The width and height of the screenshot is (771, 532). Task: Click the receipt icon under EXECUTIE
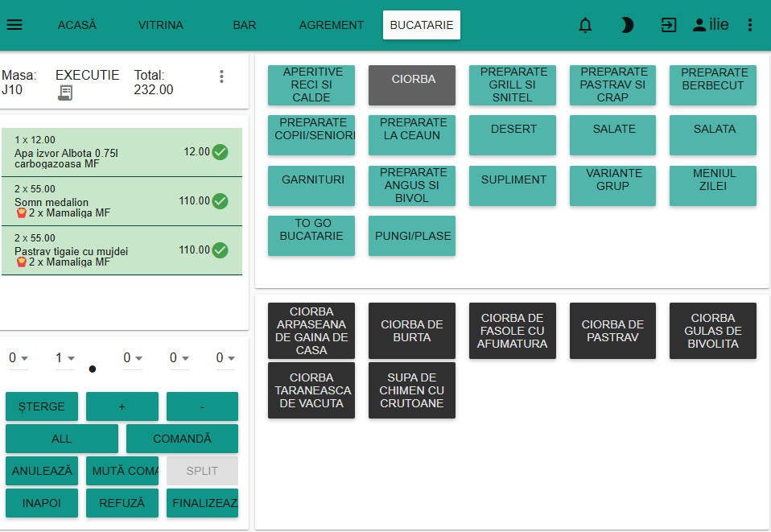tap(65, 93)
